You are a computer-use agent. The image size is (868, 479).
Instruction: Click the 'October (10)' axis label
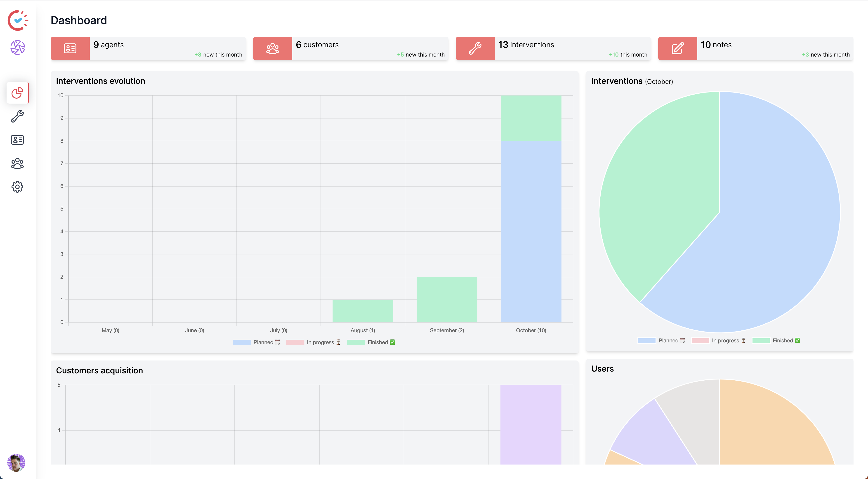(531, 331)
